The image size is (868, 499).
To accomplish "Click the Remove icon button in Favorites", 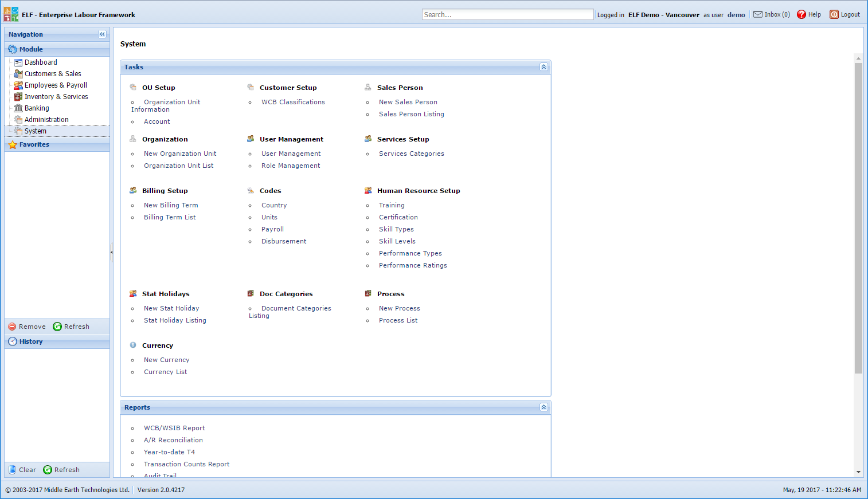I will pos(12,327).
